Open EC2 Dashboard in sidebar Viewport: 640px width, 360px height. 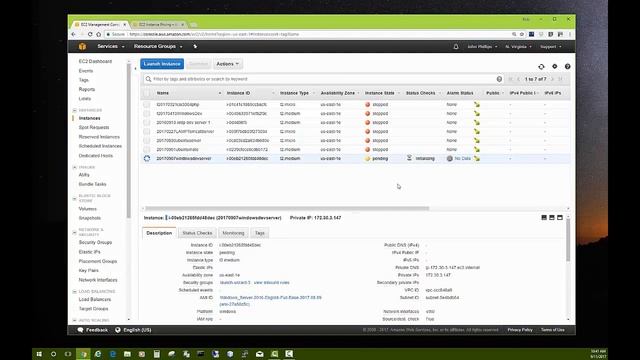tap(95, 61)
